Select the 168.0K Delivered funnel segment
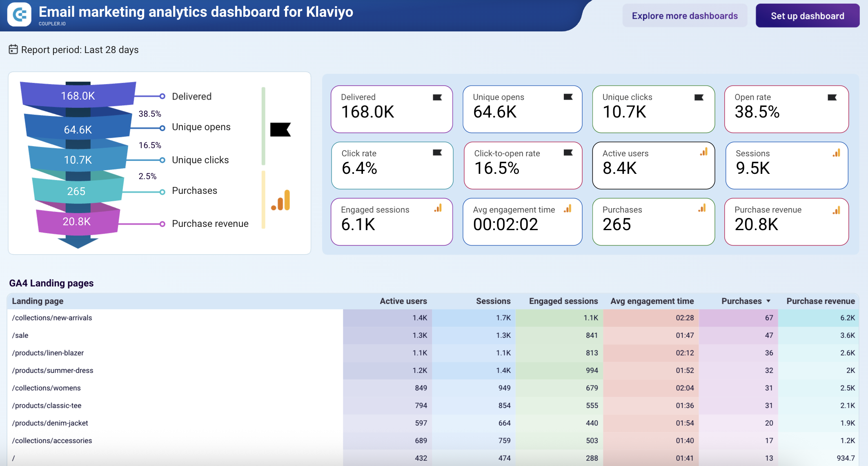The image size is (868, 466). pos(78,95)
